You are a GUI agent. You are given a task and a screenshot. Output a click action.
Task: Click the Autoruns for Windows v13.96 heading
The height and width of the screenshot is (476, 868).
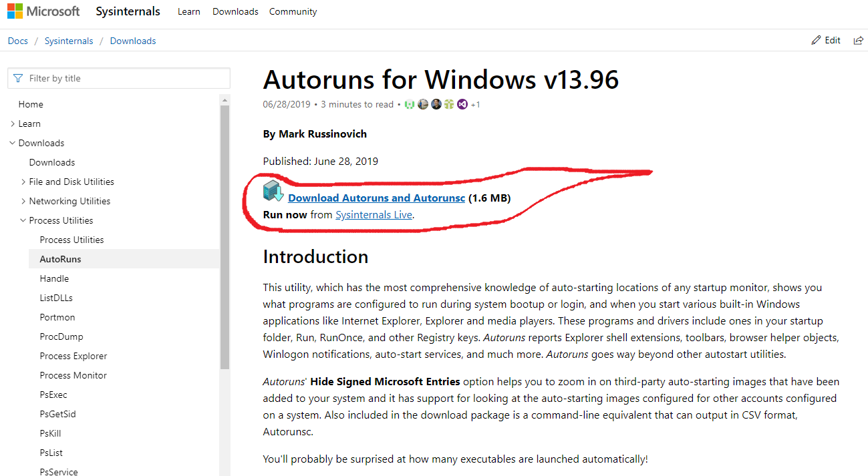441,79
